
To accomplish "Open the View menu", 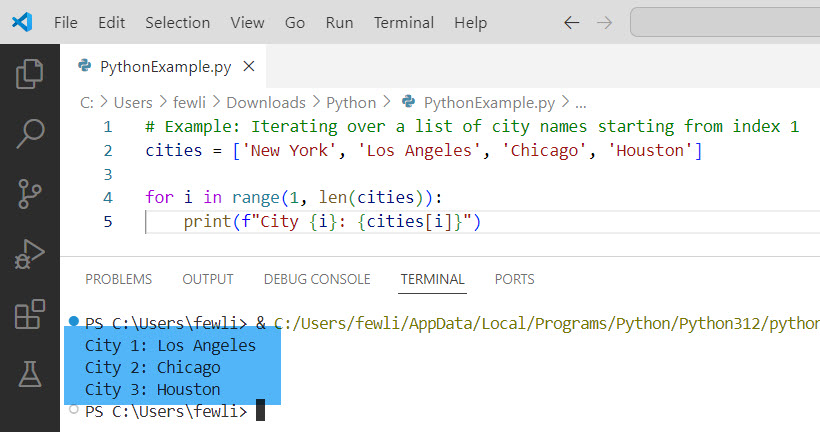I will [247, 22].
